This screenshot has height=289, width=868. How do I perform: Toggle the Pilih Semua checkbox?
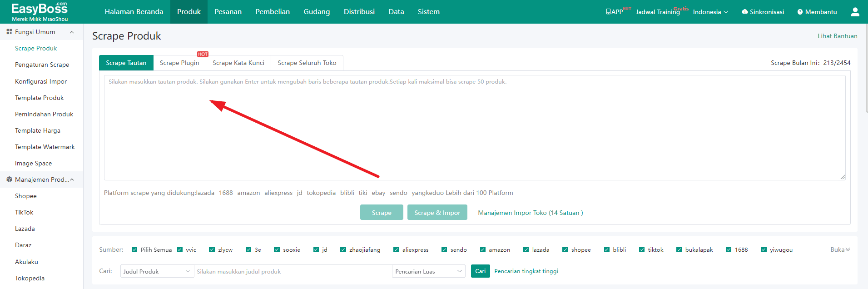(134, 249)
